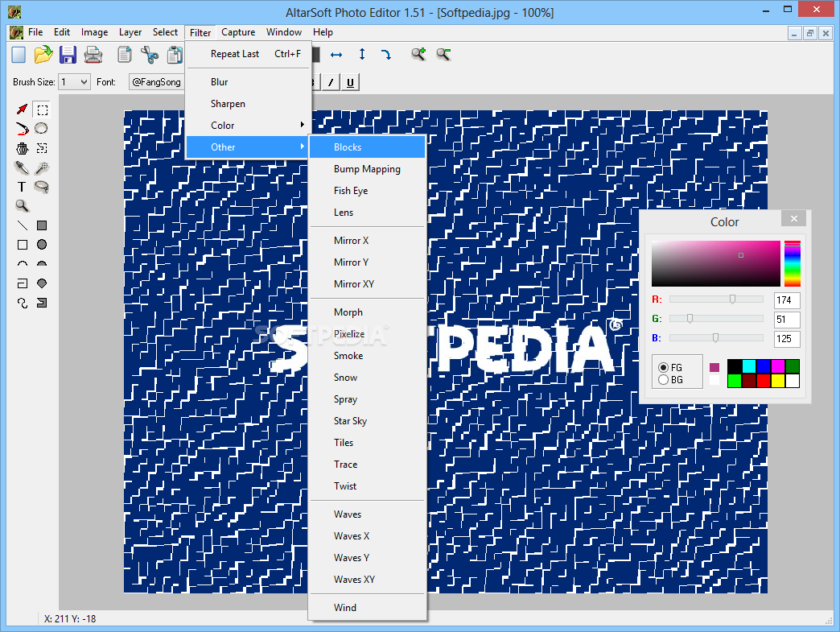Expand the Color submenu in Filter menu
This screenshot has width=840, height=632.
[x=249, y=126]
